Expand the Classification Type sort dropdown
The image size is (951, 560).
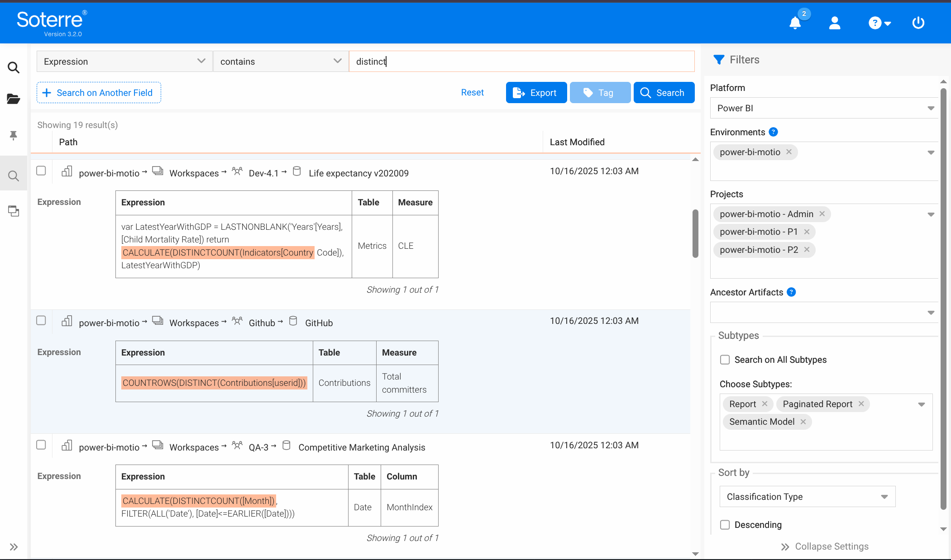[807, 497]
